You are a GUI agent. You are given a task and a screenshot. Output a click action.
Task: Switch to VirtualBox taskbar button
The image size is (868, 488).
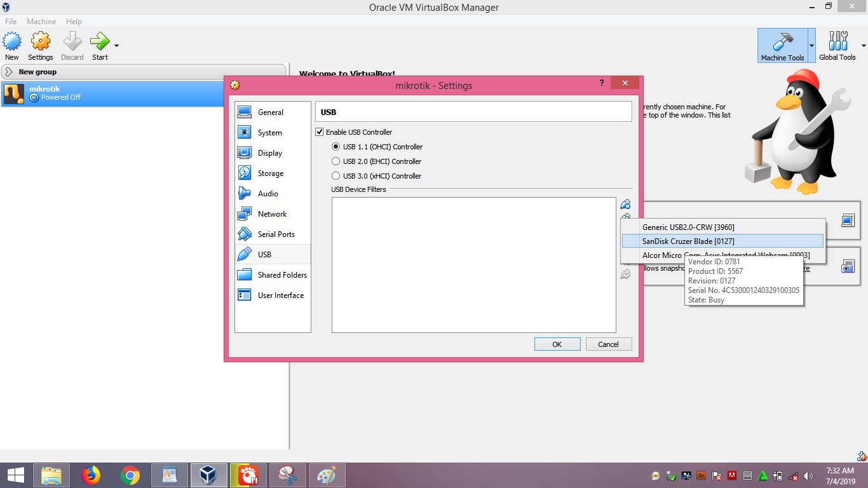[x=208, y=475]
